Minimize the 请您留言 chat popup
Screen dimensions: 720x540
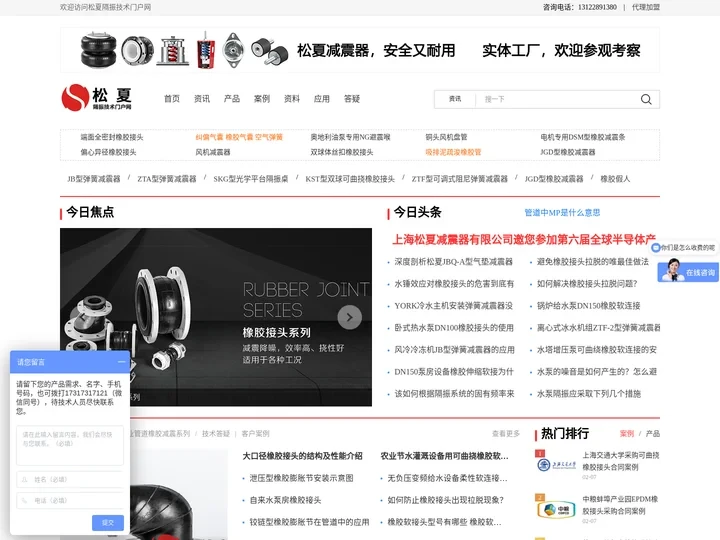pos(121,362)
